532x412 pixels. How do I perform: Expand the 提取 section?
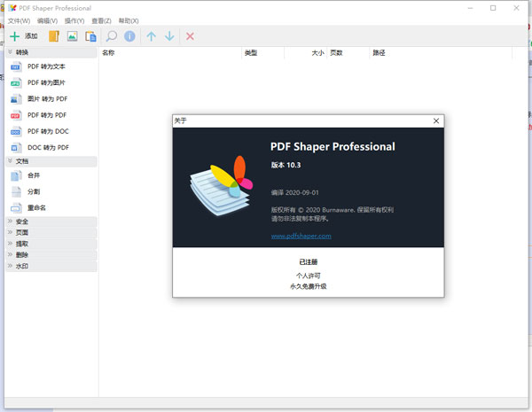tap(51, 244)
